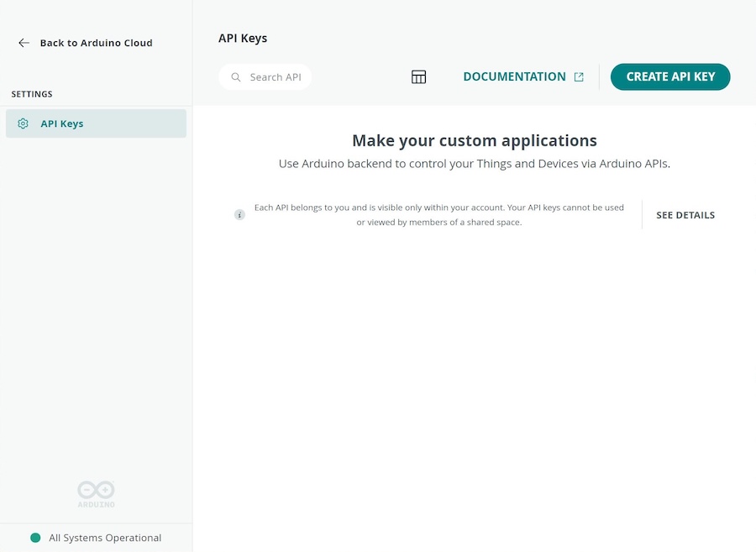Viewport: 756px width, 552px height.
Task: Click the green status indicator dot
Action: click(35, 538)
